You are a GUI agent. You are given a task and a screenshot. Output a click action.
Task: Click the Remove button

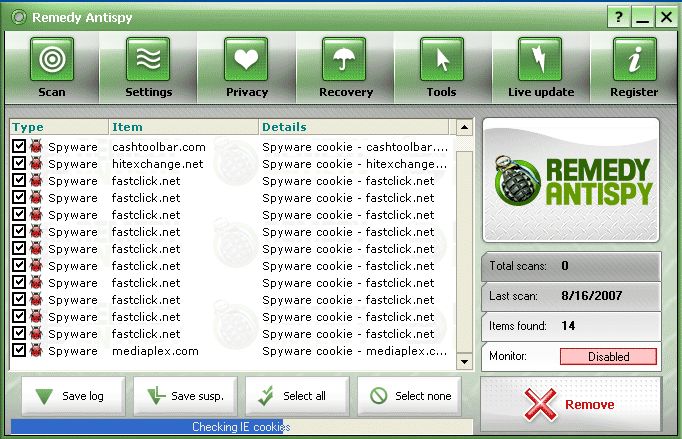571,405
